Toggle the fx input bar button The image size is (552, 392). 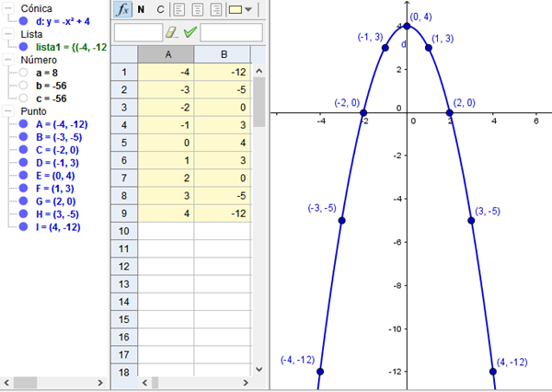coord(122,10)
